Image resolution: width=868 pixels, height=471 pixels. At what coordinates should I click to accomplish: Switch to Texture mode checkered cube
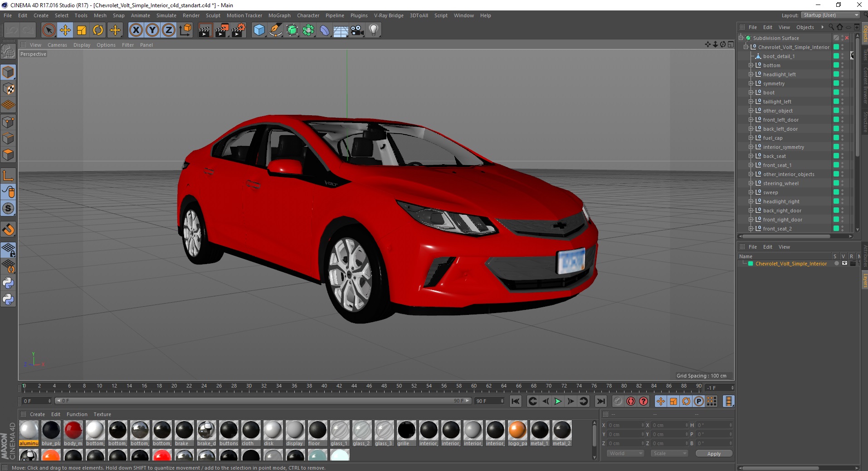pos(8,89)
